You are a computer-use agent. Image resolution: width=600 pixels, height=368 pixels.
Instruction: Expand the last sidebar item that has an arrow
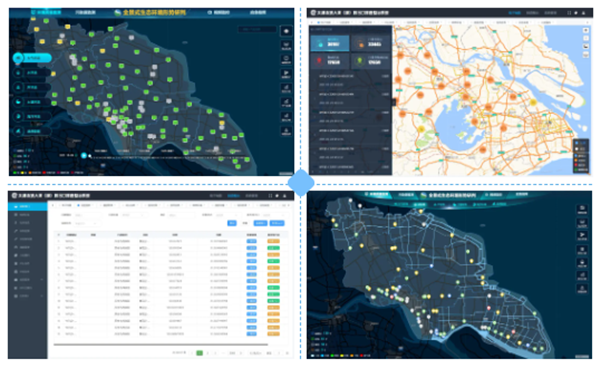[x=28, y=296]
